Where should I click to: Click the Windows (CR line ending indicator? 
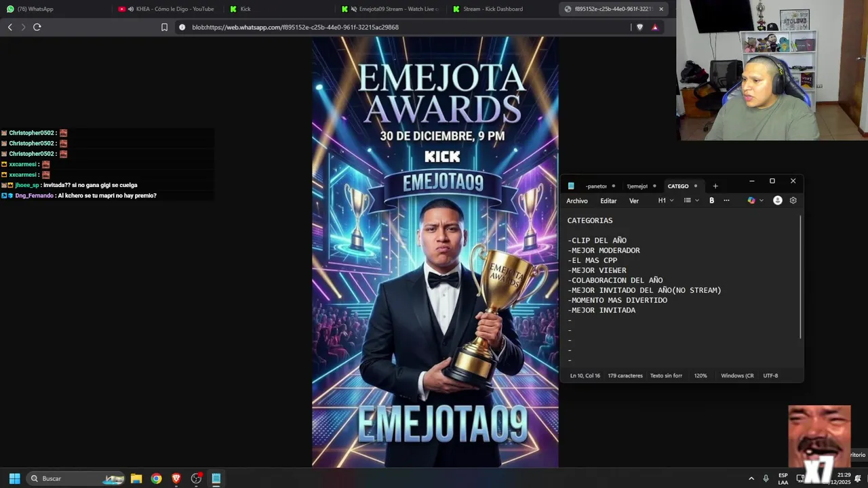coord(737,375)
